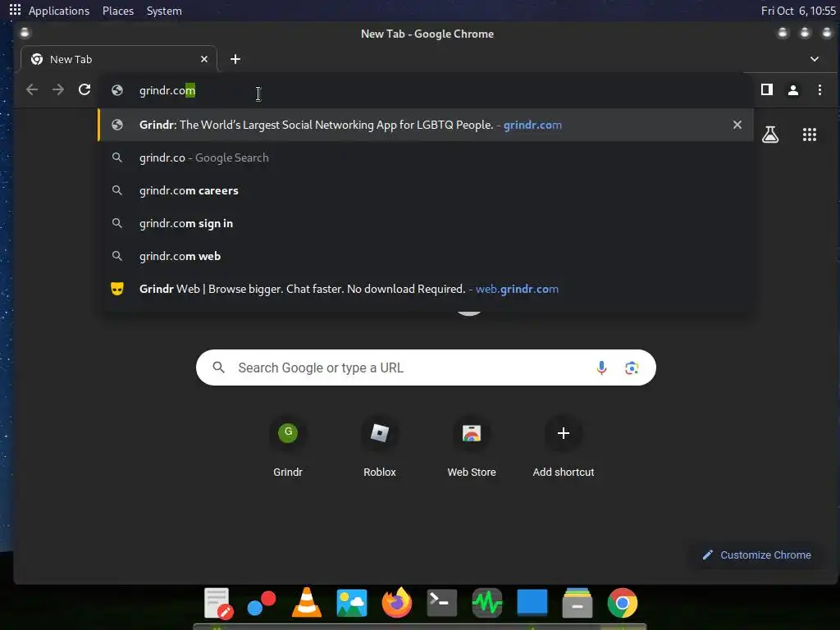Remove the grindr.com suggestion with X
The height and width of the screenshot is (630, 840).
737,125
